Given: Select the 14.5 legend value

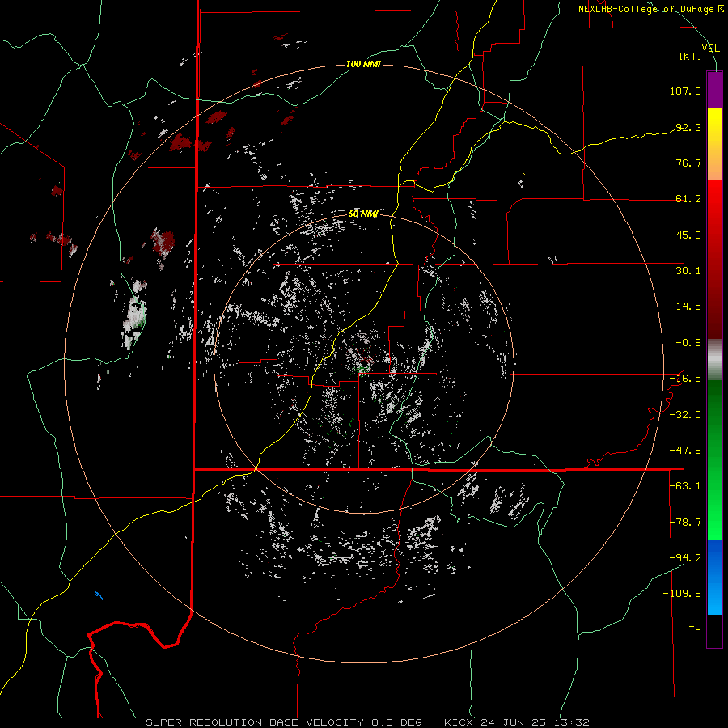Looking at the screenshot, I should tap(688, 307).
